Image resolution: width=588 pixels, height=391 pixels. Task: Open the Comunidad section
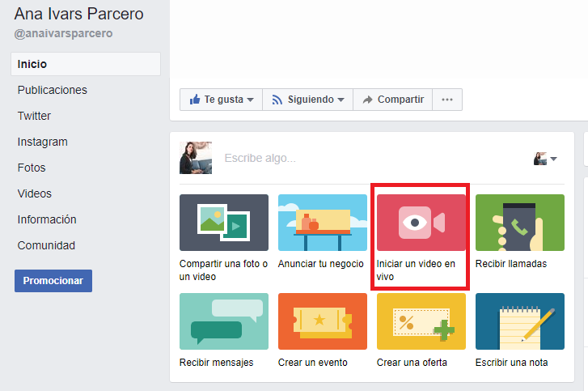(46, 245)
